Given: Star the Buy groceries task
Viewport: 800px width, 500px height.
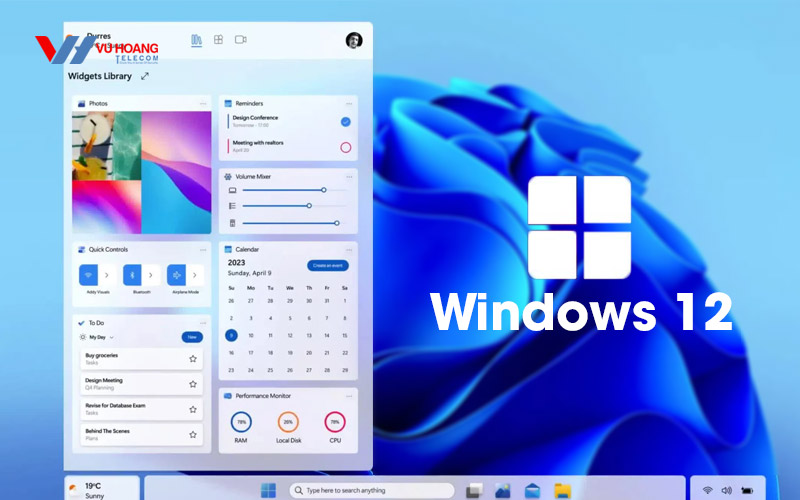Looking at the screenshot, I should [x=193, y=359].
